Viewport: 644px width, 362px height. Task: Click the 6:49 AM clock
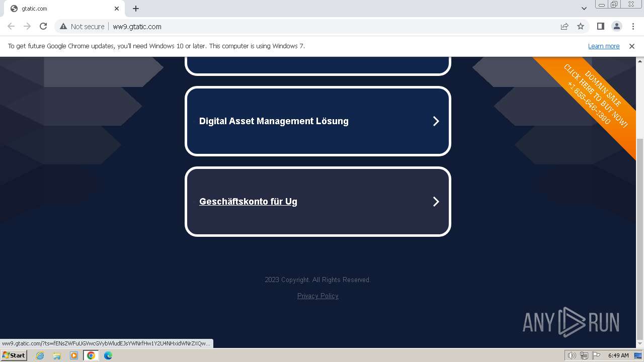click(x=618, y=355)
